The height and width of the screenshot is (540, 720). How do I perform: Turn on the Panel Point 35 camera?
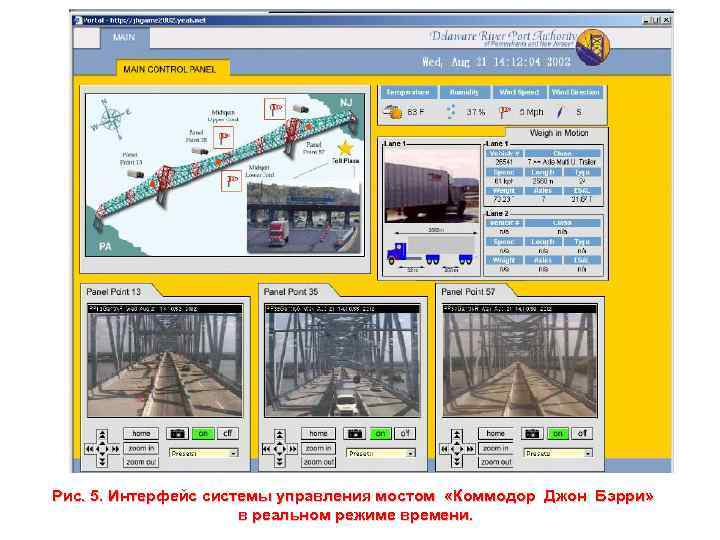(380, 433)
